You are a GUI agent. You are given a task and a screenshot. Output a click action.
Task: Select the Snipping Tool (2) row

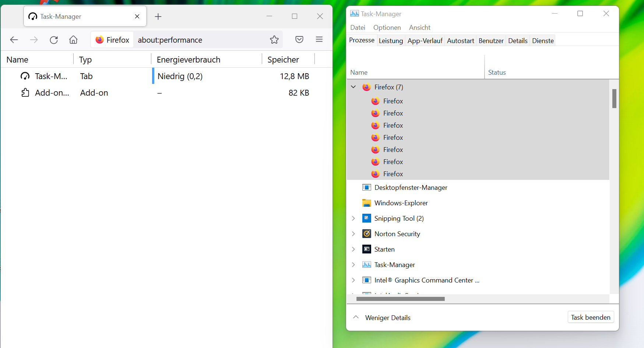[x=478, y=219]
